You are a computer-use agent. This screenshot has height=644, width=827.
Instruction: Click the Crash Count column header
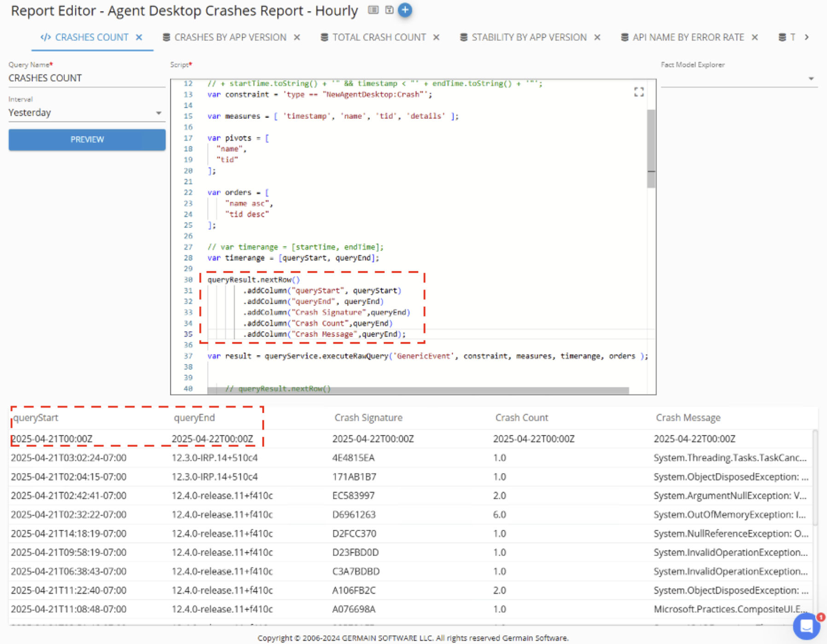pyautogui.click(x=521, y=418)
